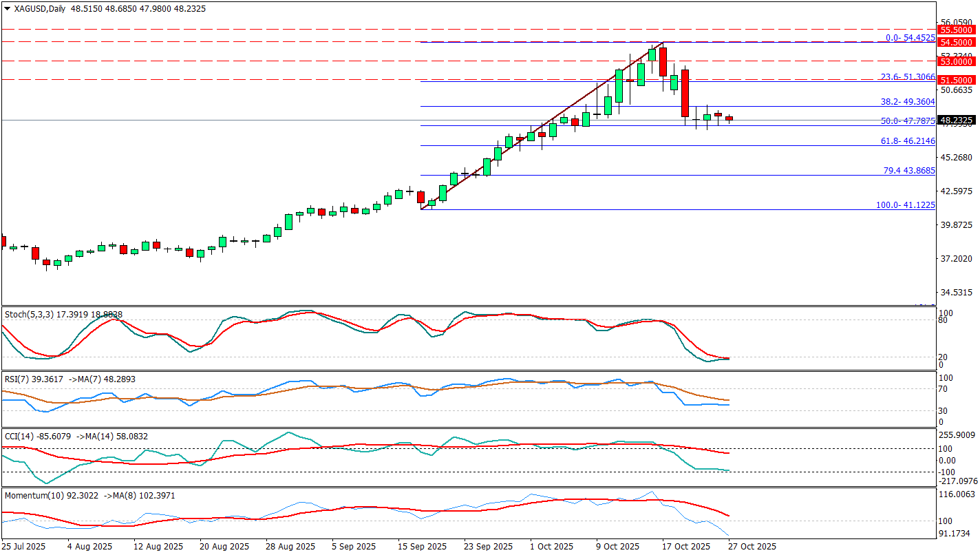This screenshot has width=980, height=555.
Task: Select the red 55.5000 price level tag
Action: click(x=957, y=30)
